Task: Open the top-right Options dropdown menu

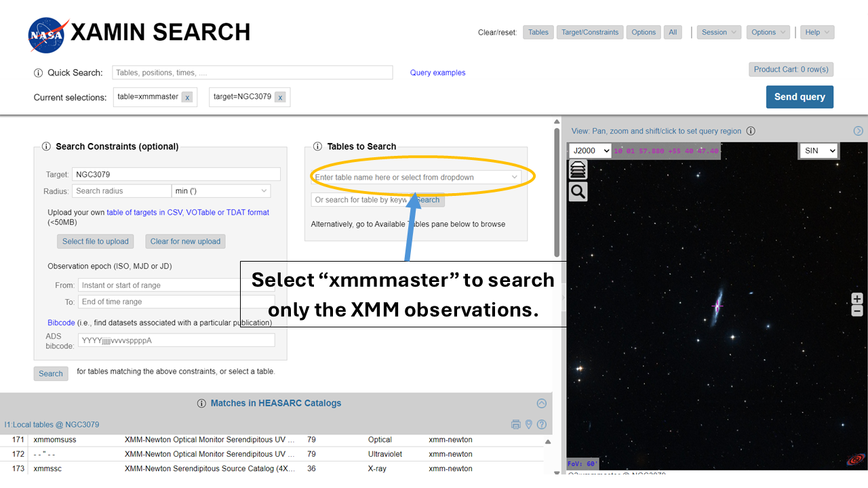Action: [768, 33]
